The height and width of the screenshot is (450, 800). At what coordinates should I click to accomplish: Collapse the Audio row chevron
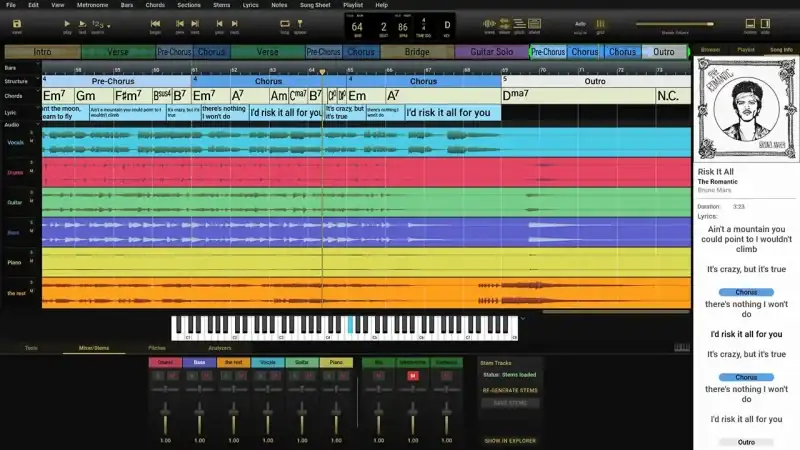point(37,124)
